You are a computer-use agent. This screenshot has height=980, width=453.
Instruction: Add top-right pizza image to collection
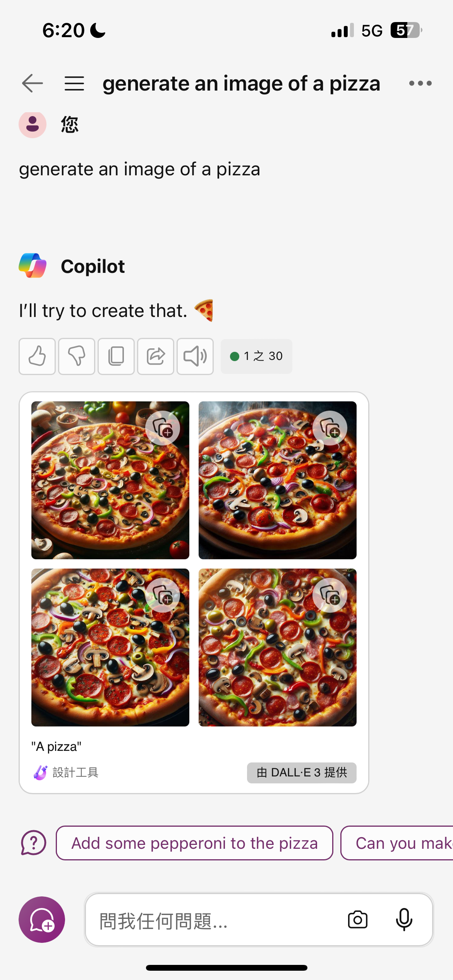coord(330,428)
